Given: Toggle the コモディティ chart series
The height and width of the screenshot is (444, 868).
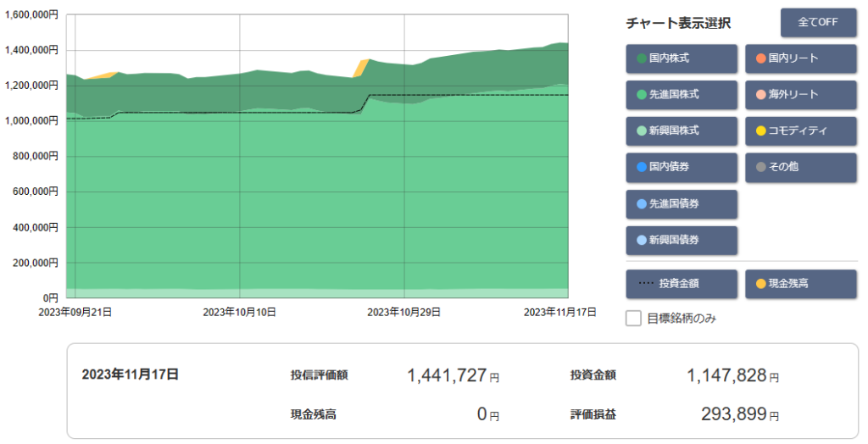Looking at the screenshot, I should pyautogui.click(x=802, y=131).
